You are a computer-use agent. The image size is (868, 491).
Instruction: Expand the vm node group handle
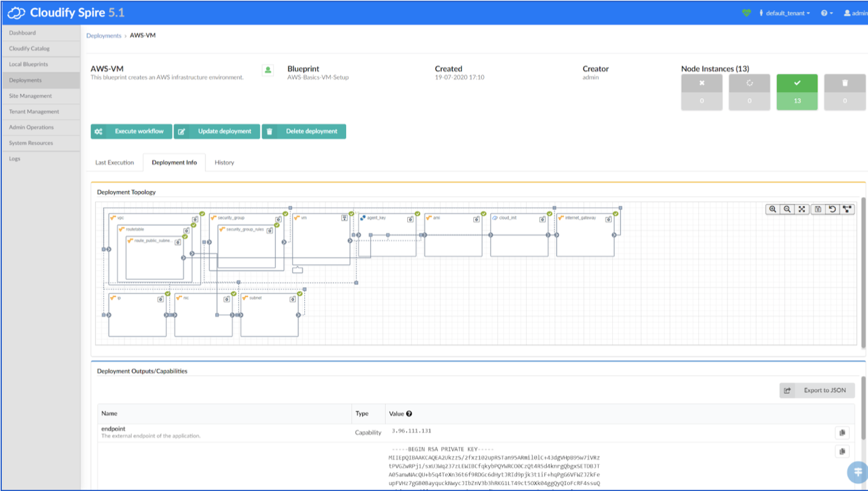click(297, 270)
